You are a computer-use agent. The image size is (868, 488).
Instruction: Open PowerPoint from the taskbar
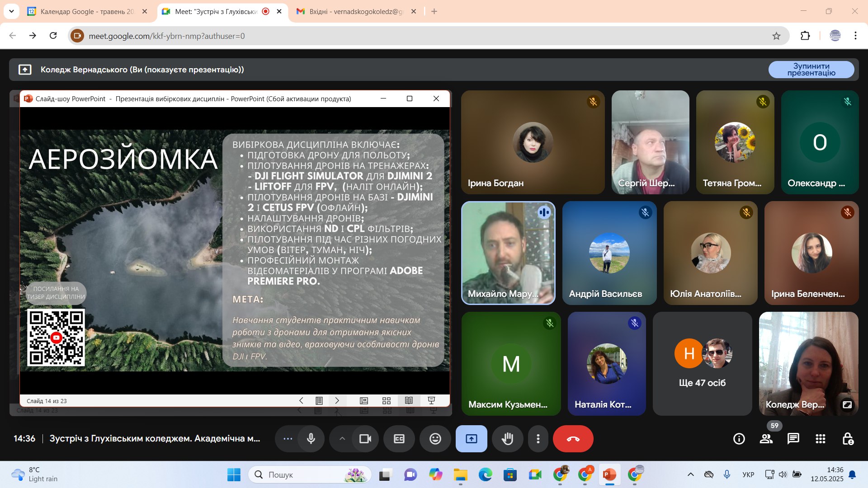pyautogui.click(x=609, y=475)
